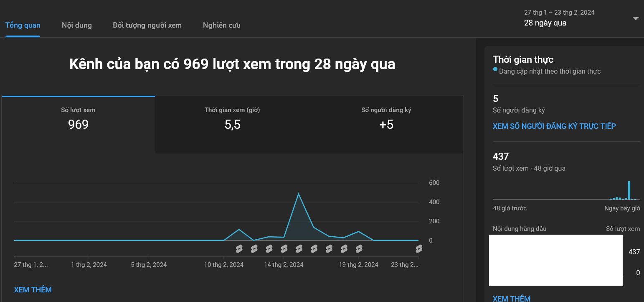Click XEM THÊM below the views chart
Viewport: 644px width, 302px height.
coord(33,290)
